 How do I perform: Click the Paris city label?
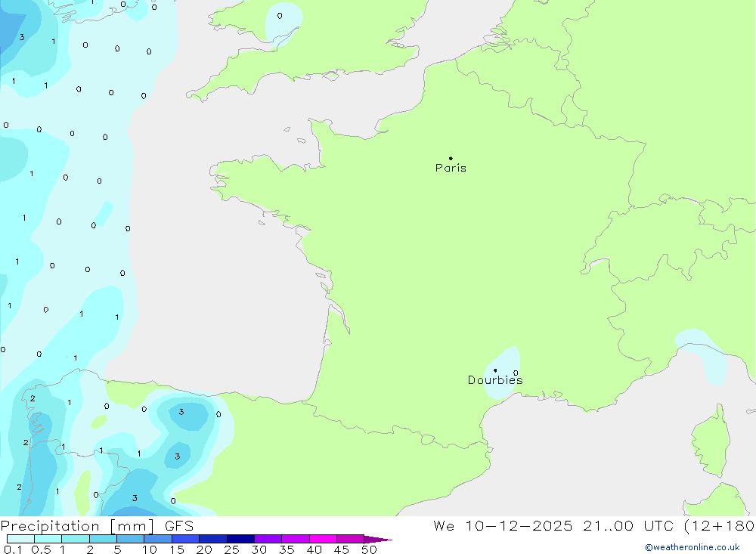pos(451,168)
